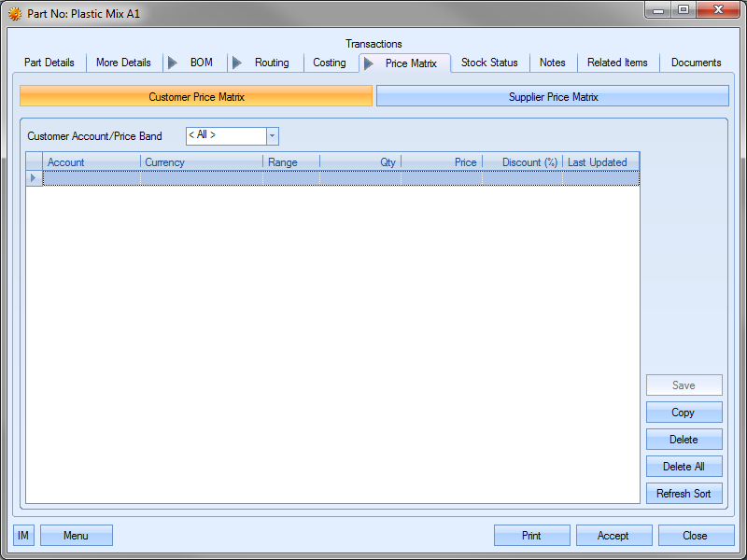Click Refresh Sort button
The image size is (747, 560).
[x=684, y=494]
